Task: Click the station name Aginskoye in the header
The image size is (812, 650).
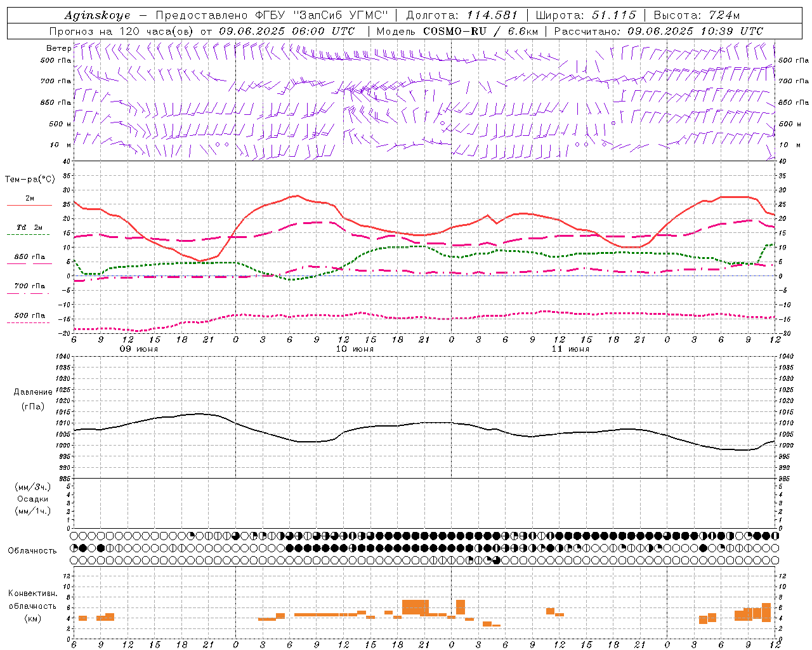Action: coord(98,15)
